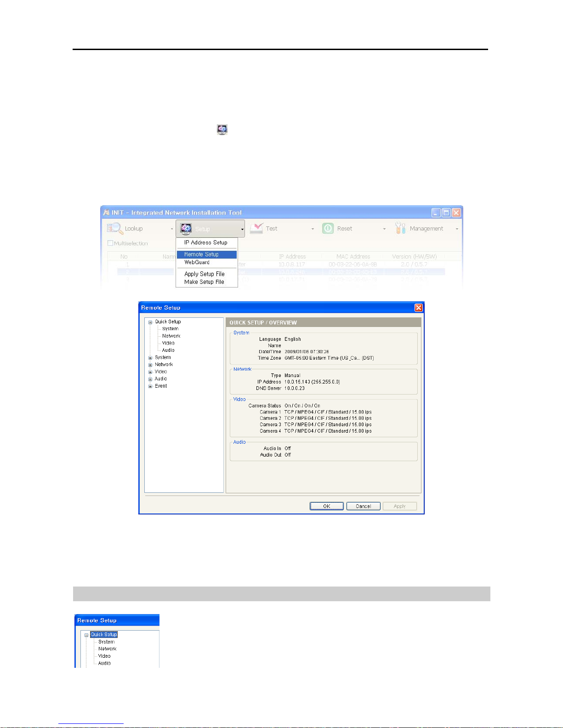563x728 pixels.
Task: Select the Event tree item label
Action: coord(161,386)
